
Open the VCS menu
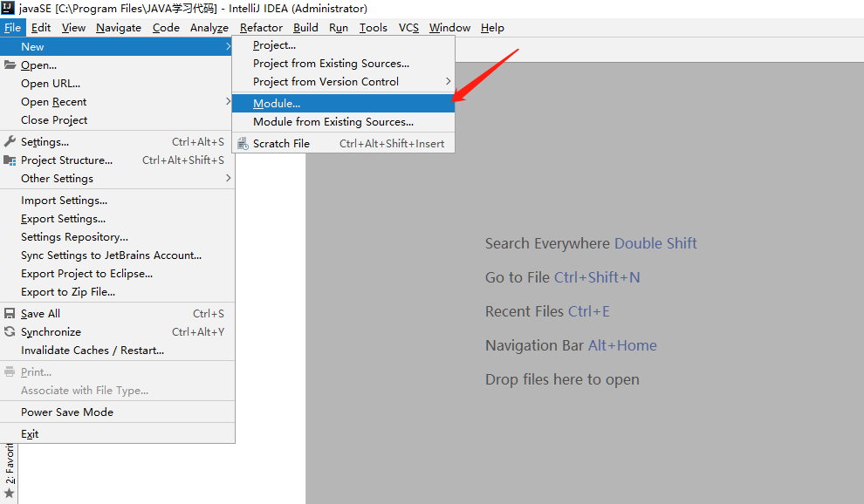(408, 28)
